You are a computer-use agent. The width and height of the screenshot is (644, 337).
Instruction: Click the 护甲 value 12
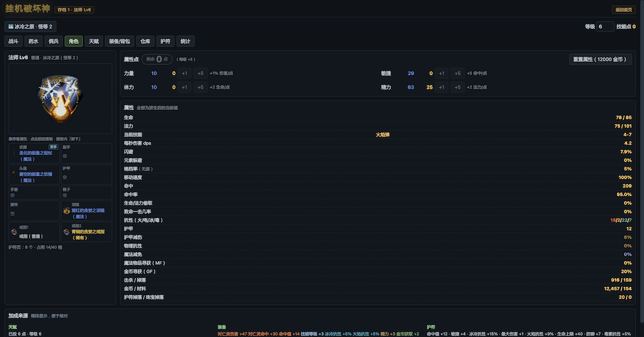(x=629, y=229)
